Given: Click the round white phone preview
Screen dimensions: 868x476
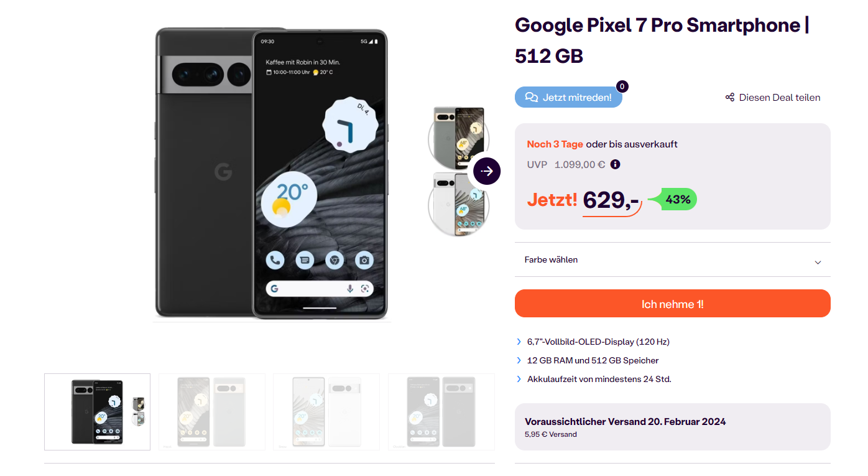Looking at the screenshot, I should pyautogui.click(x=459, y=204).
